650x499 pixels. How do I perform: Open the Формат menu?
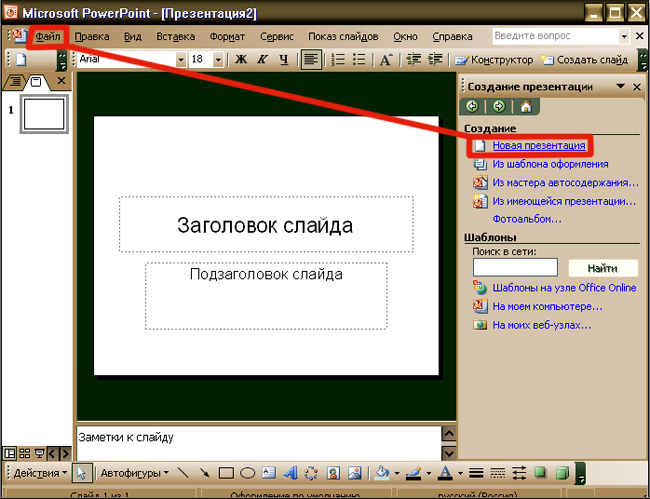(227, 36)
